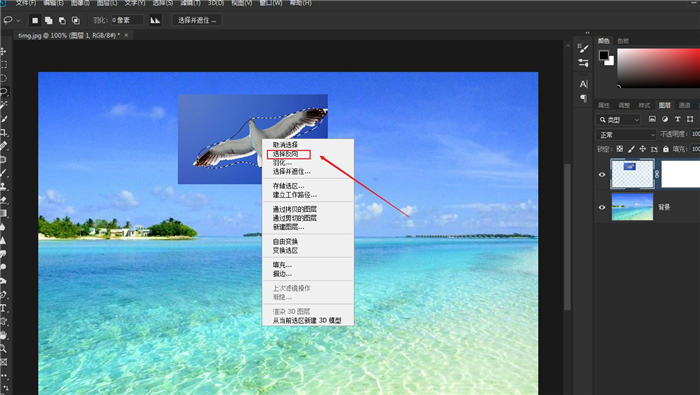Open the 编辑(E) menu
This screenshot has width=700, height=395.
pos(53,3)
